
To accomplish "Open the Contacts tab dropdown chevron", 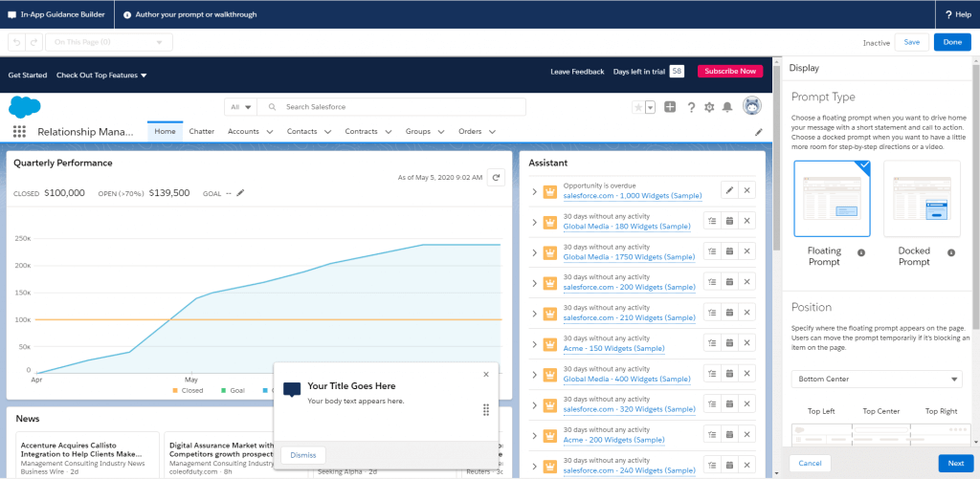I will (x=328, y=132).
